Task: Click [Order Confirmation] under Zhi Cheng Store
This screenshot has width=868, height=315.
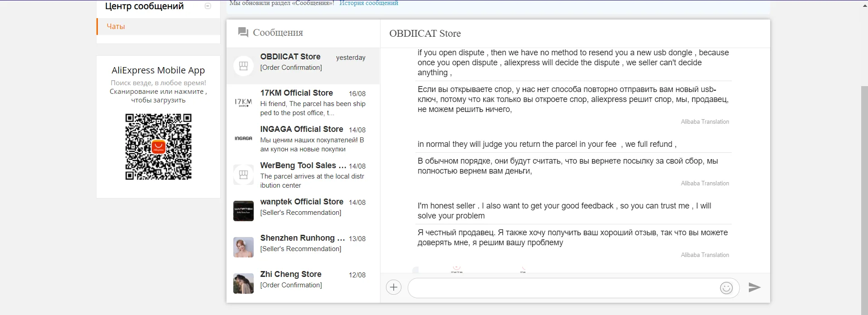Action: pyautogui.click(x=291, y=285)
